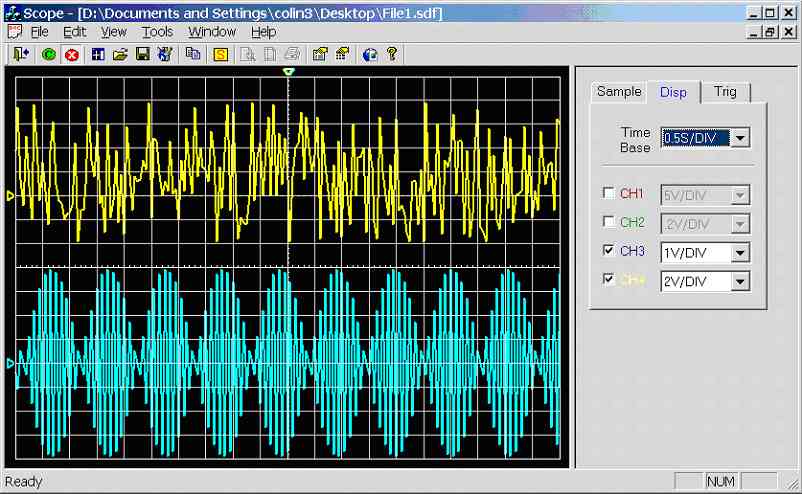Click the green start acquisition toolbar icon
Viewport: 802px width, 494px height.
tap(49, 54)
